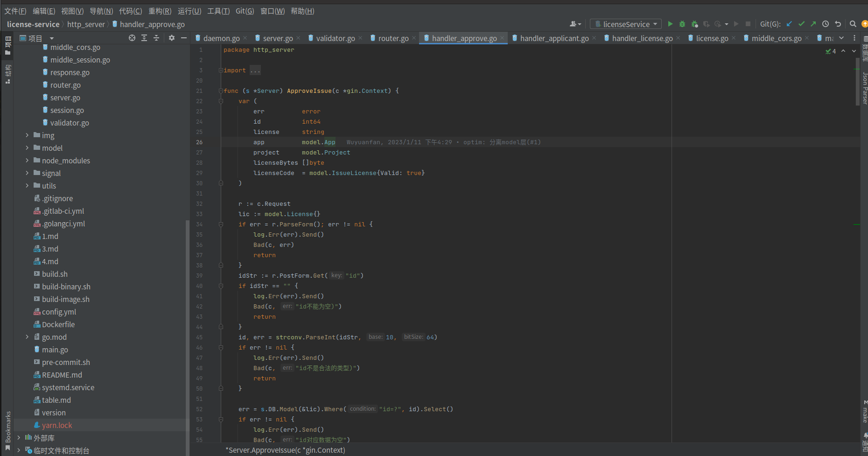
Task: Start debugging with the green bug icon
Action: 682,24
